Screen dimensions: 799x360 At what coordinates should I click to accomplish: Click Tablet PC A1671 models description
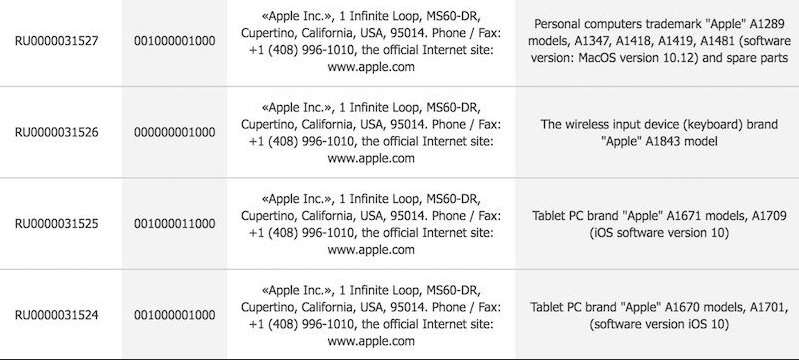coord(659,224)
